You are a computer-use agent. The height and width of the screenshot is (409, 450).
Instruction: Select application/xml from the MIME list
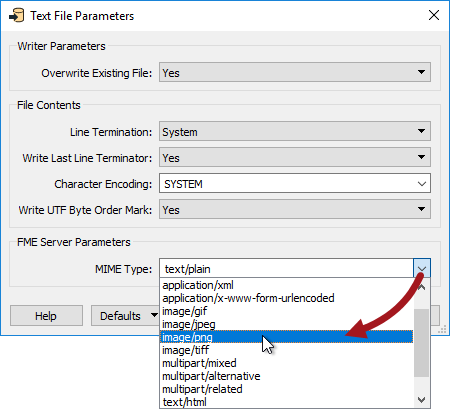(286, 285)
